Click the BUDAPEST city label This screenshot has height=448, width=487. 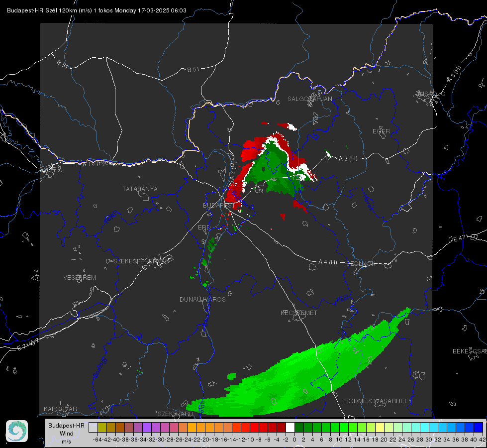click(219, 205)
